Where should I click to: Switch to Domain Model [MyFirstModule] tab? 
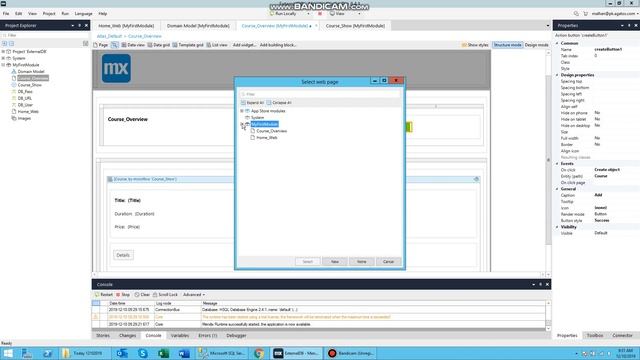[198, 26]
